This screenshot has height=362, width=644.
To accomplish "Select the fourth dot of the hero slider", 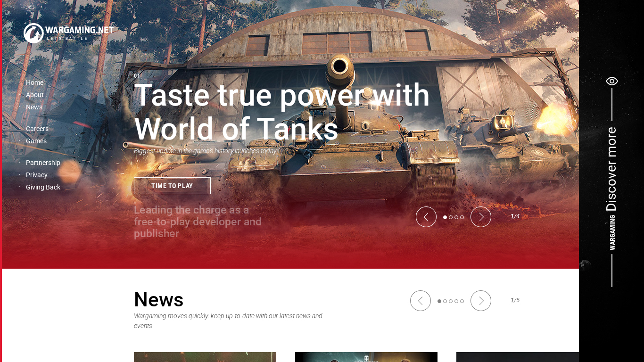I will (462, 217).
